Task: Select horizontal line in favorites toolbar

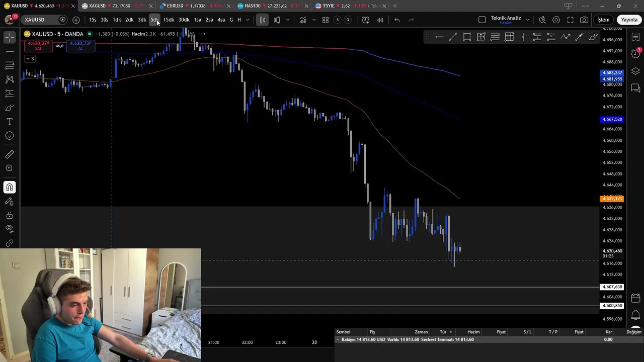Action: coord(439,37)
